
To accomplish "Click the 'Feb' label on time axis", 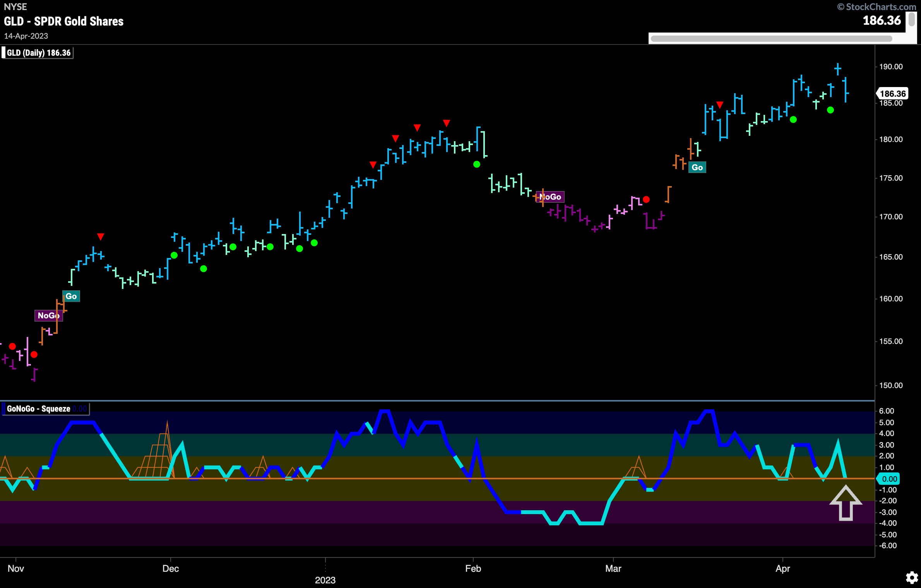I will tap(473, 568).
